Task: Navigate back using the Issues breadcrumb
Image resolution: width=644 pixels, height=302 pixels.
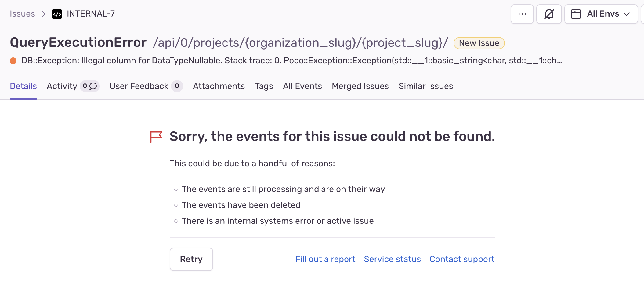Action: [x=22, y=13]
